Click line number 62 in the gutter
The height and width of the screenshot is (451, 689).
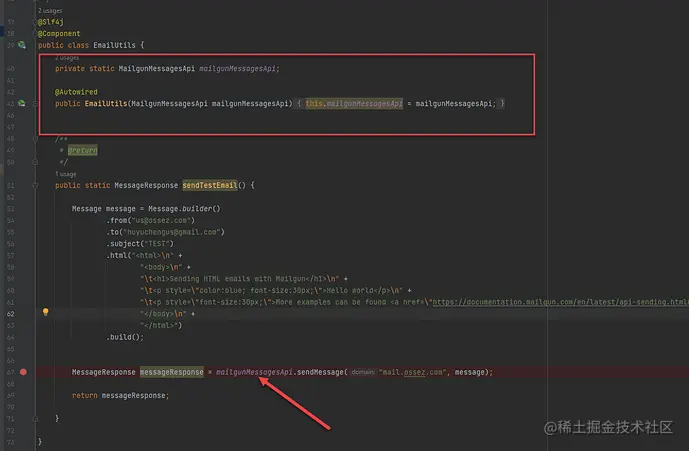point(11,314)
